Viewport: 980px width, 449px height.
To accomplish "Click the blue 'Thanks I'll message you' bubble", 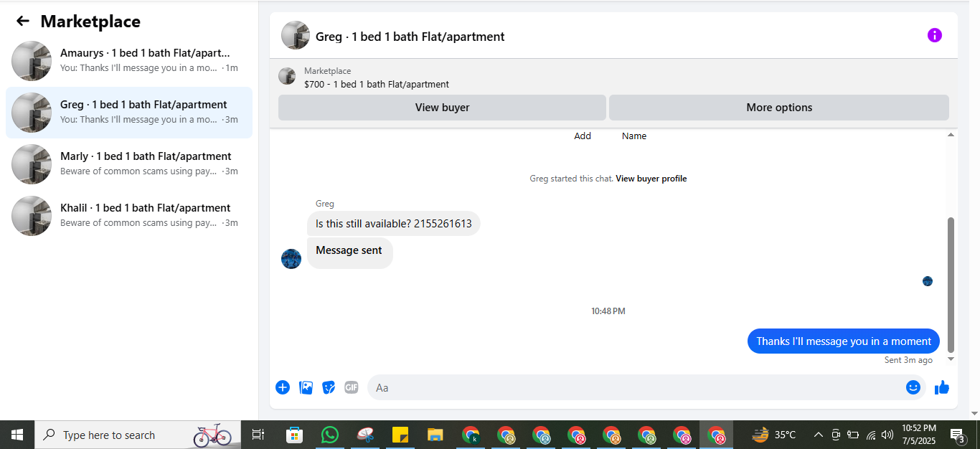I will coord(844,341).
